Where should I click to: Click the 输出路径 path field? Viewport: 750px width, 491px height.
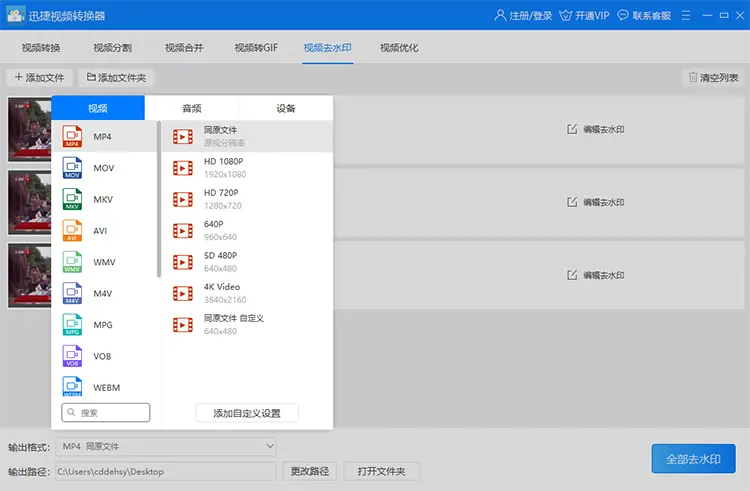[x=165, y=471]
